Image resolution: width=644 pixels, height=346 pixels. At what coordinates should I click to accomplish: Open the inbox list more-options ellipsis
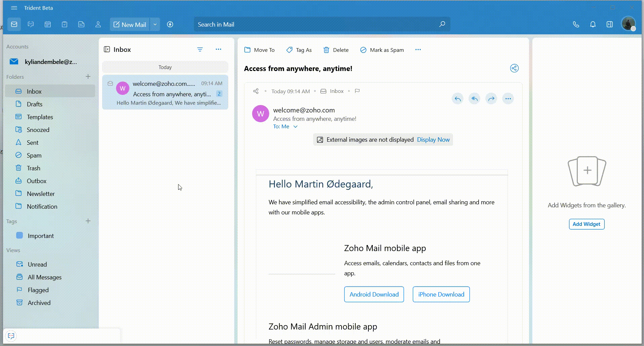tap(218, 49)
